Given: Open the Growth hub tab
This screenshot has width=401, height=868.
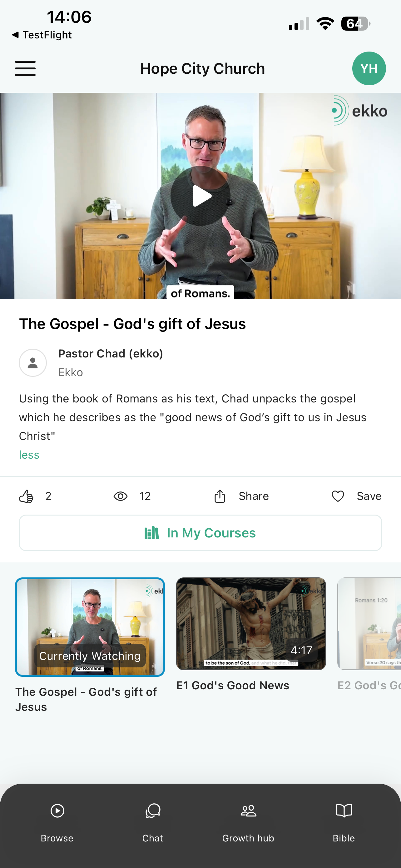Looking at the screenshot, I should click(x=249, y=823).
